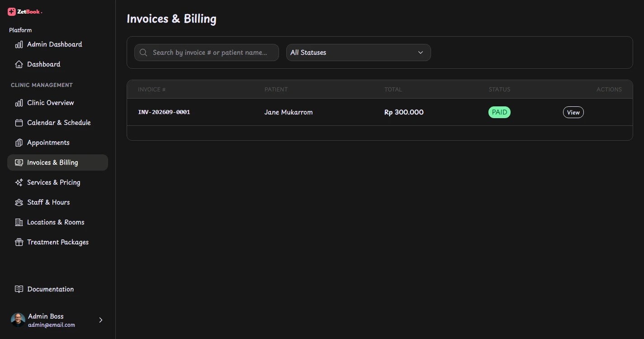Open the All Statuses dropdown
The image size is (644, 339).
tap(359, 53)
